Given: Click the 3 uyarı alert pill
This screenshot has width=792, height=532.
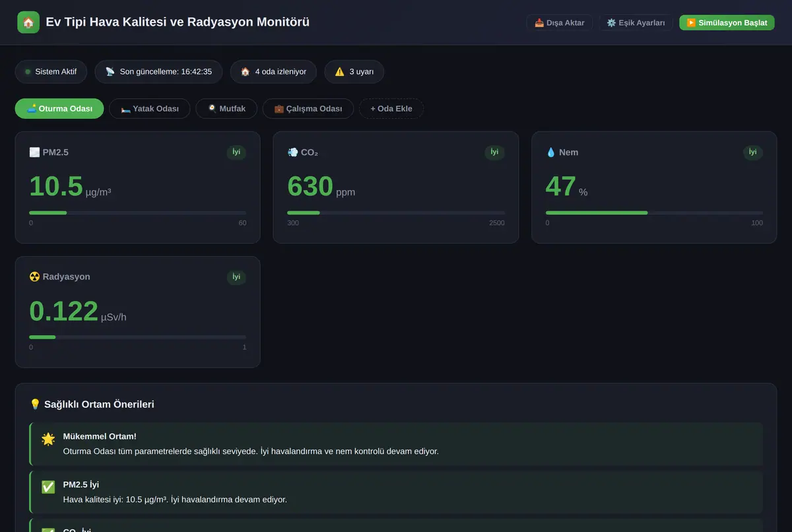Looking at the screenshot, I should click(354, 72).
